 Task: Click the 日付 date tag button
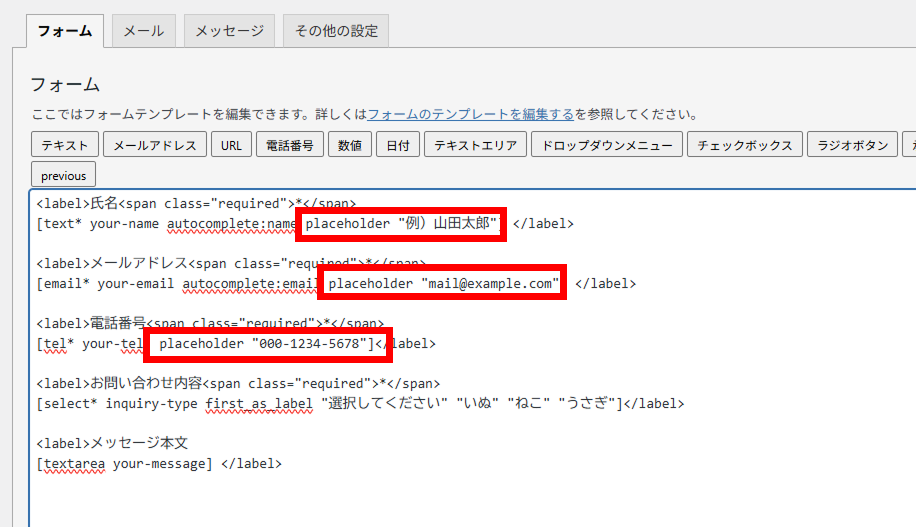click(397, 145)
